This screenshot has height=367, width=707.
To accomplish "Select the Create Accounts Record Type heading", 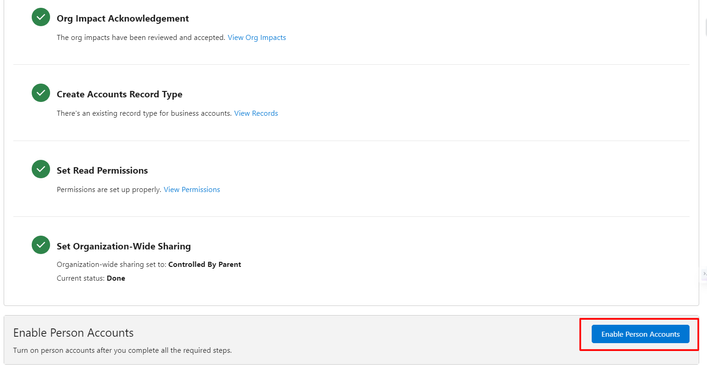I will (x=119, y=94).
